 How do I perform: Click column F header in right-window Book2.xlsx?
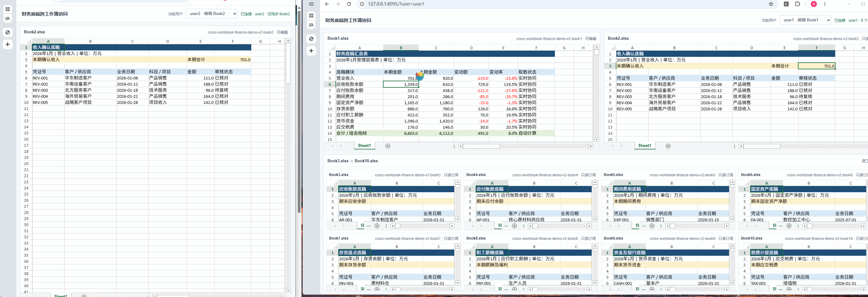817,48
